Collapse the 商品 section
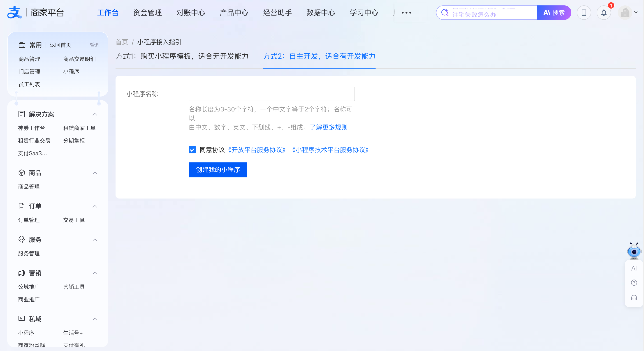Viewport: 644px width, 351px height. point(95,173)
